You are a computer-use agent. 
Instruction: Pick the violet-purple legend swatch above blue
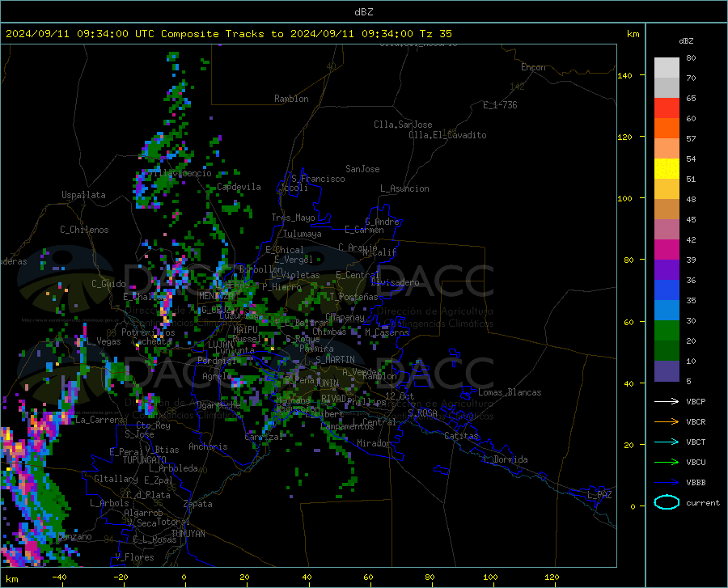point(667,270)
